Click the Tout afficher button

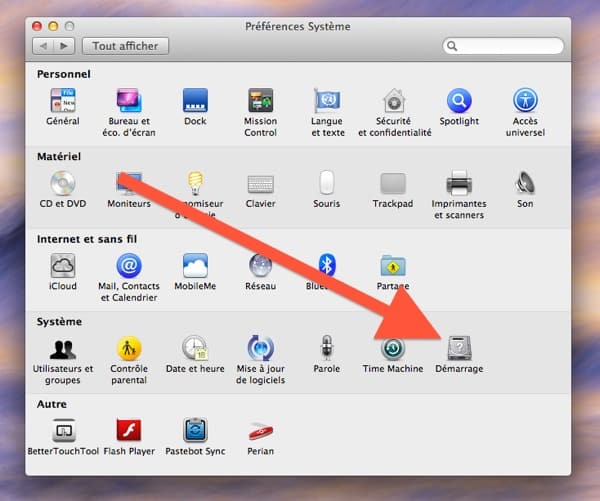pos(126,46)
